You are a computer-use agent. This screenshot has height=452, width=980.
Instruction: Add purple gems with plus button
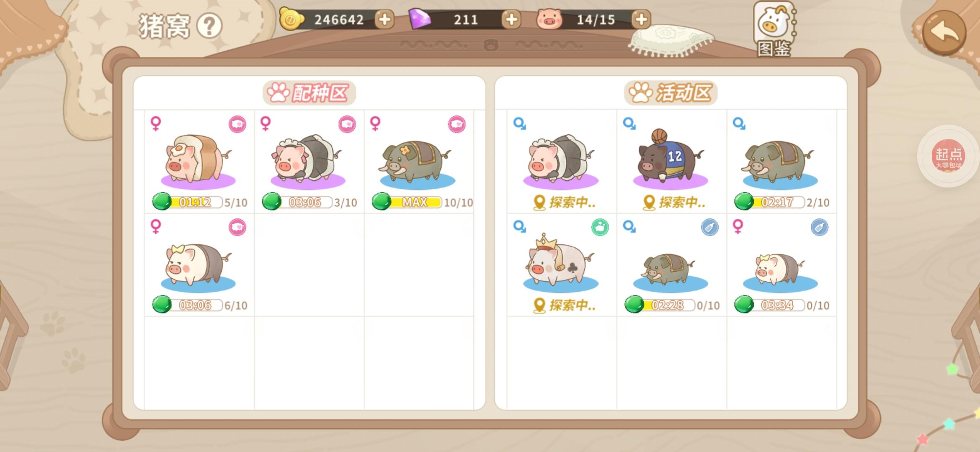coord(511,19)
